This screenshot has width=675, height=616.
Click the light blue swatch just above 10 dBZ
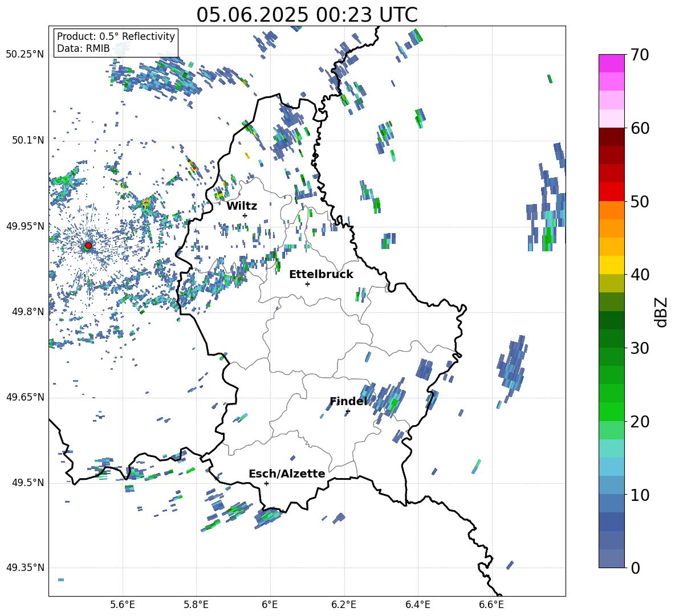pos(611,485)
